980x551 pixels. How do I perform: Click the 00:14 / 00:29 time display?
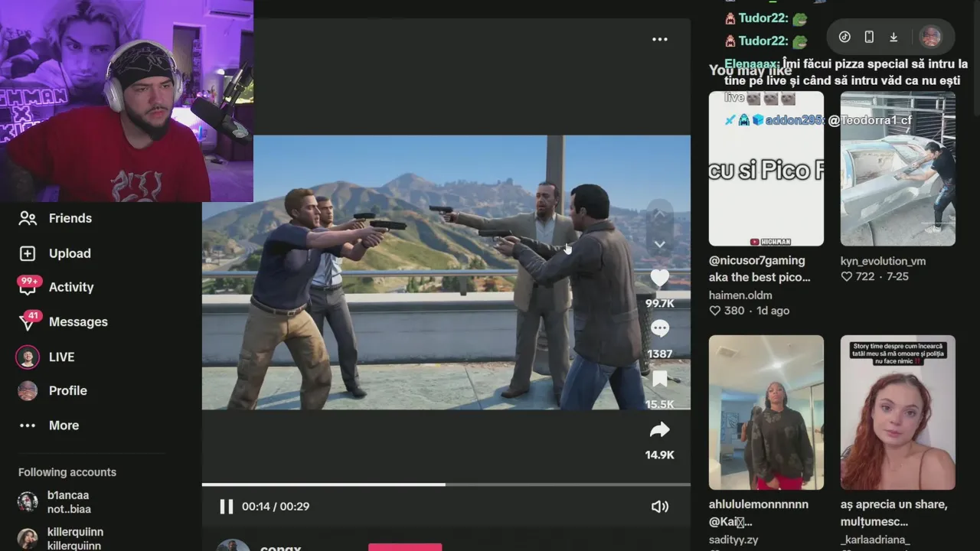click(276, 507)
